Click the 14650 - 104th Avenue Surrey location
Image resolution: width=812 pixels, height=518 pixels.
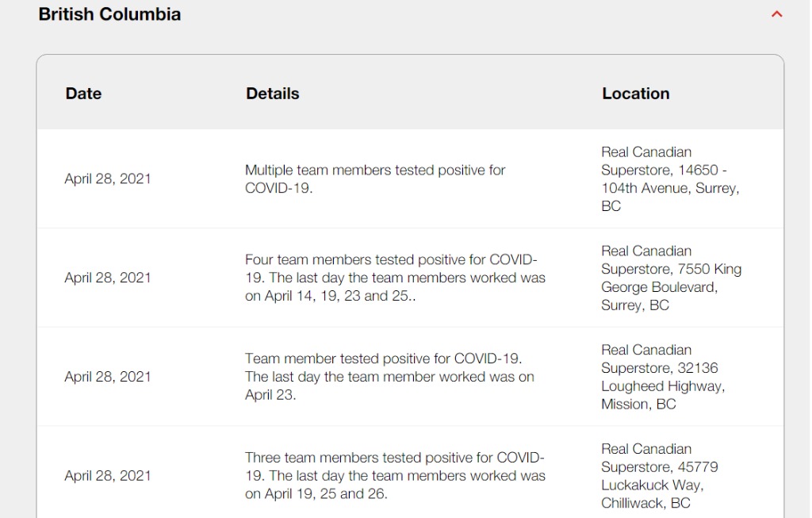point(670,178)
